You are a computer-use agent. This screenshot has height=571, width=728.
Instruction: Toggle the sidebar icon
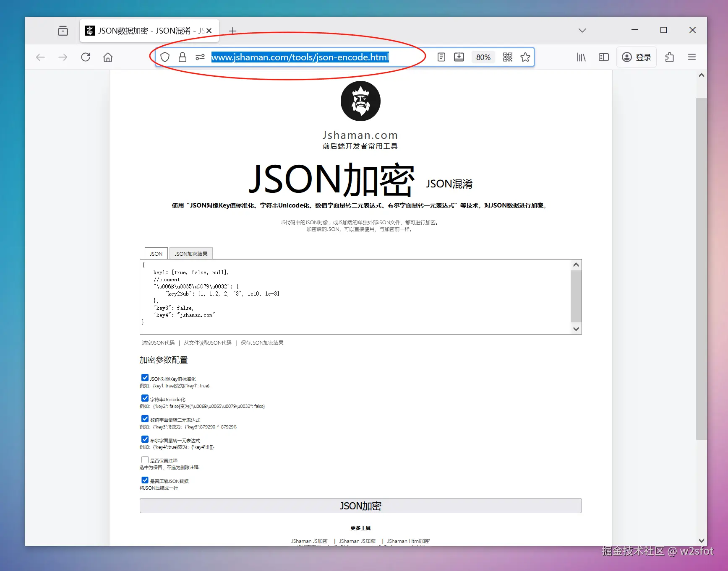(603, 57)
